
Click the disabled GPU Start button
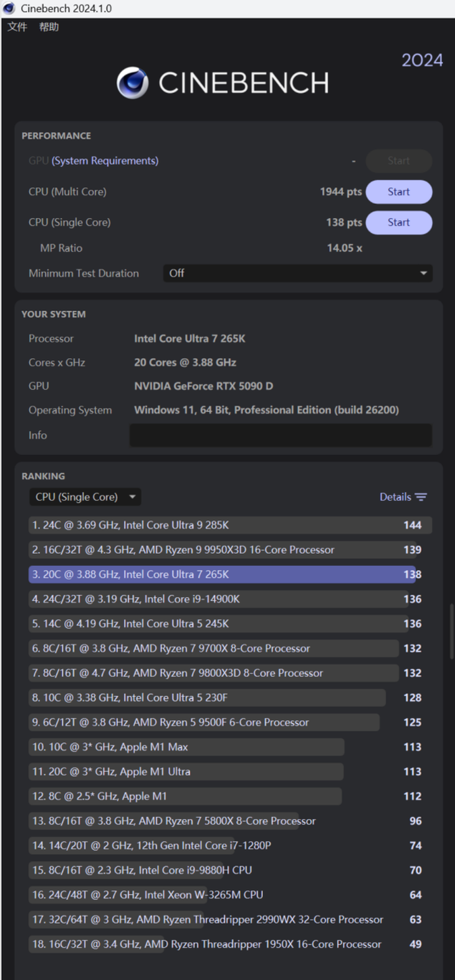(398, 161)
